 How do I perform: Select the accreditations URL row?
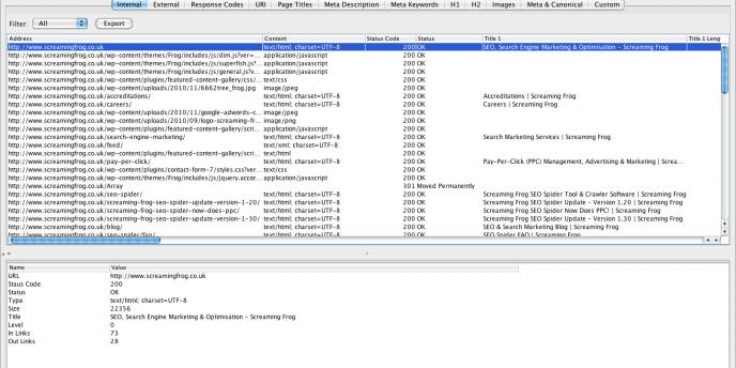(364, 96)
